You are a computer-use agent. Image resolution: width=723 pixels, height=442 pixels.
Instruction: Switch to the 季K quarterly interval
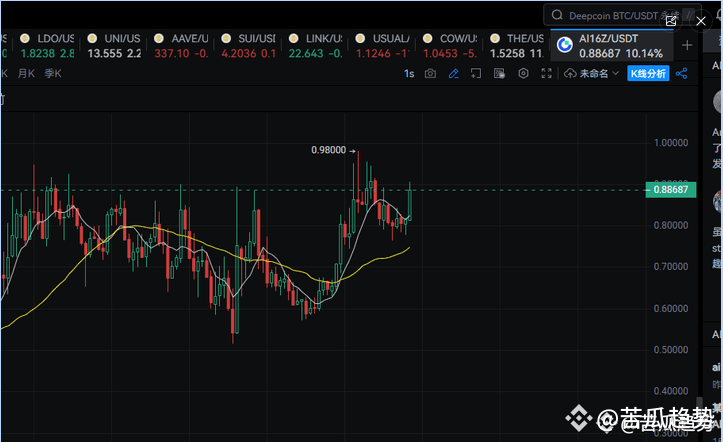click(x=53, y=73)
